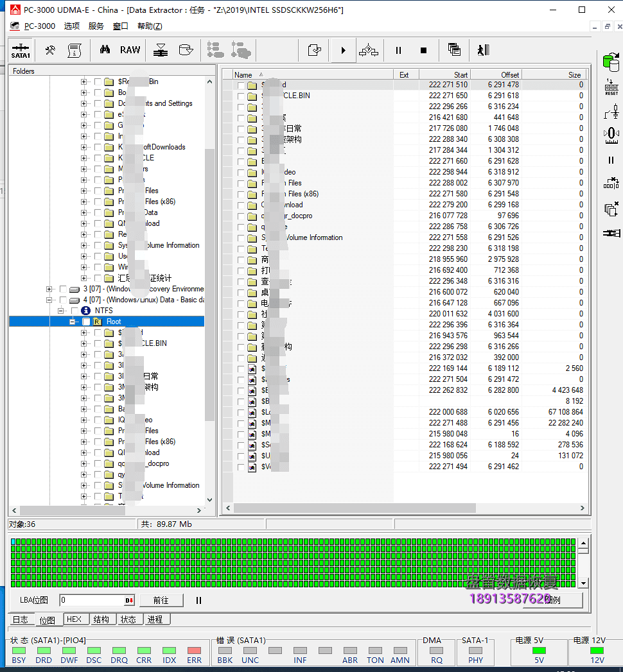Check the _docpro folder in file list
Screen dimensions: 623x672
coord(241,216)
